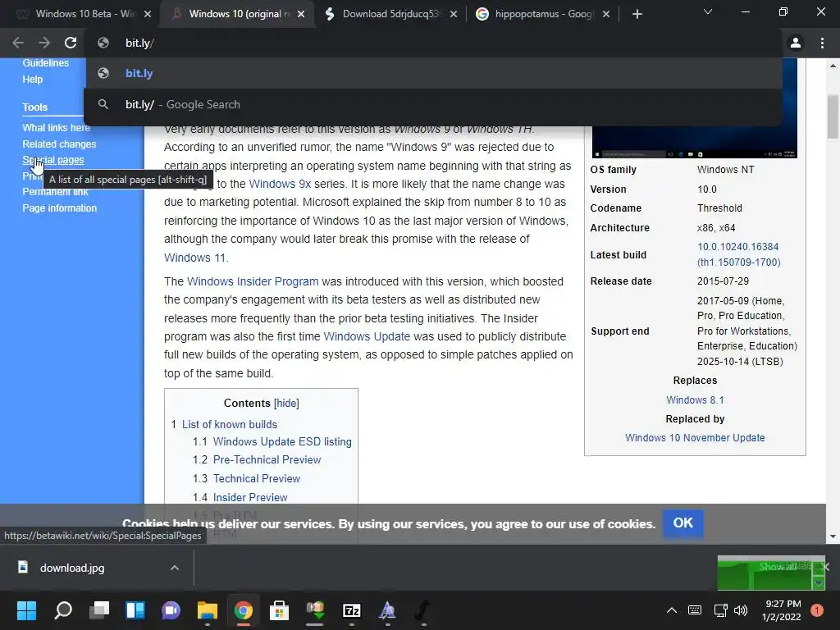Close the Windows 10 Beta tab

point(148,15)
